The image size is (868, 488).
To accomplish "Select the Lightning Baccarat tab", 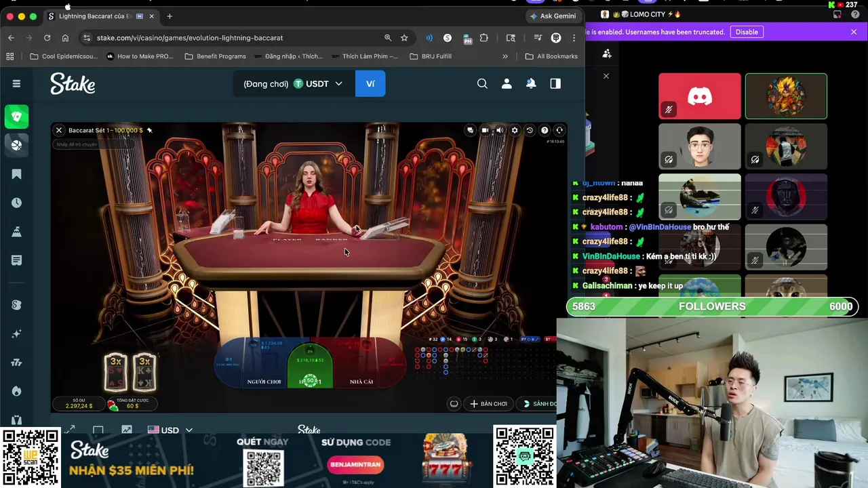I will [x=100, y=16].
